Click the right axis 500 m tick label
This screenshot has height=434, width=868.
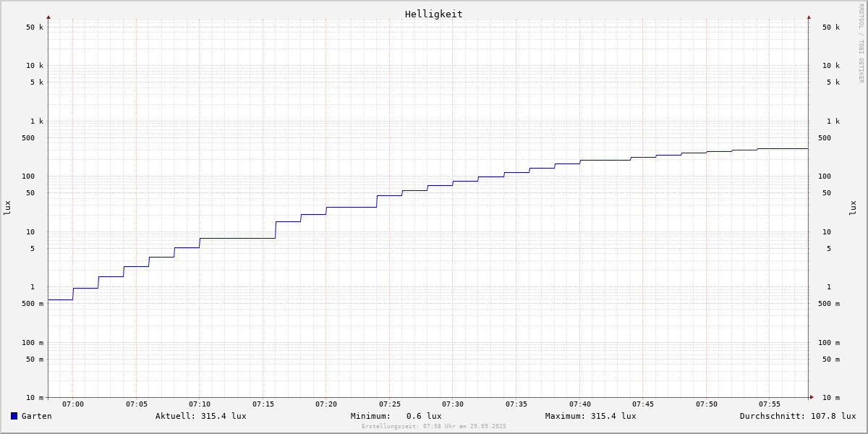(x=829, y=304)
